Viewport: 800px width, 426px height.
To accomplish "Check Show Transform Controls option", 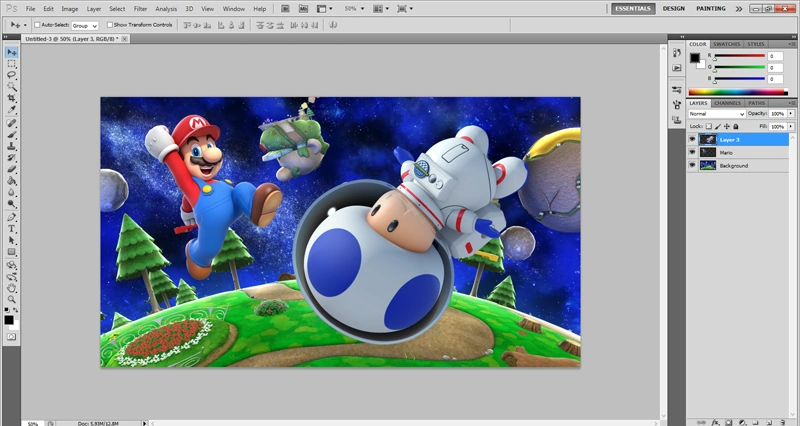I will pyautogui.click(x=109, y=24).
